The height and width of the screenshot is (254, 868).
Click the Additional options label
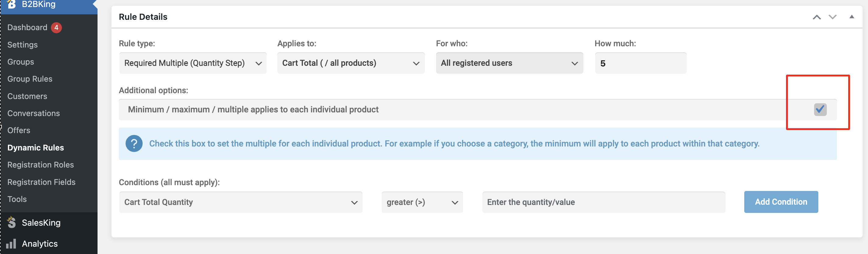(x=153, y=90)
